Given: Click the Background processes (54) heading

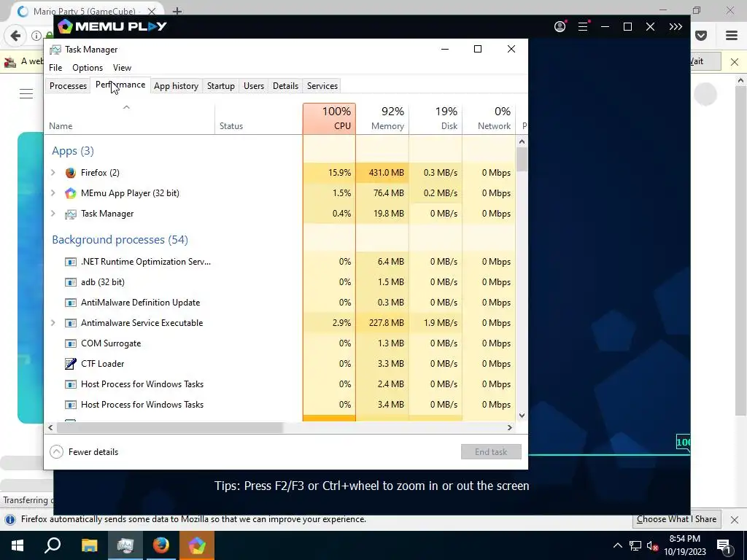Looking at the screenshot, I should click(x=120, y=239).
